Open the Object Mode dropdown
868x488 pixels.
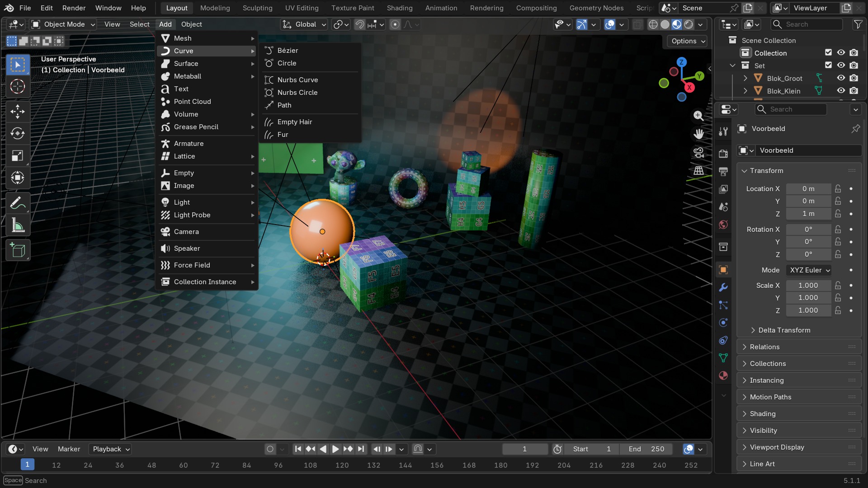[x=63, y=24]
